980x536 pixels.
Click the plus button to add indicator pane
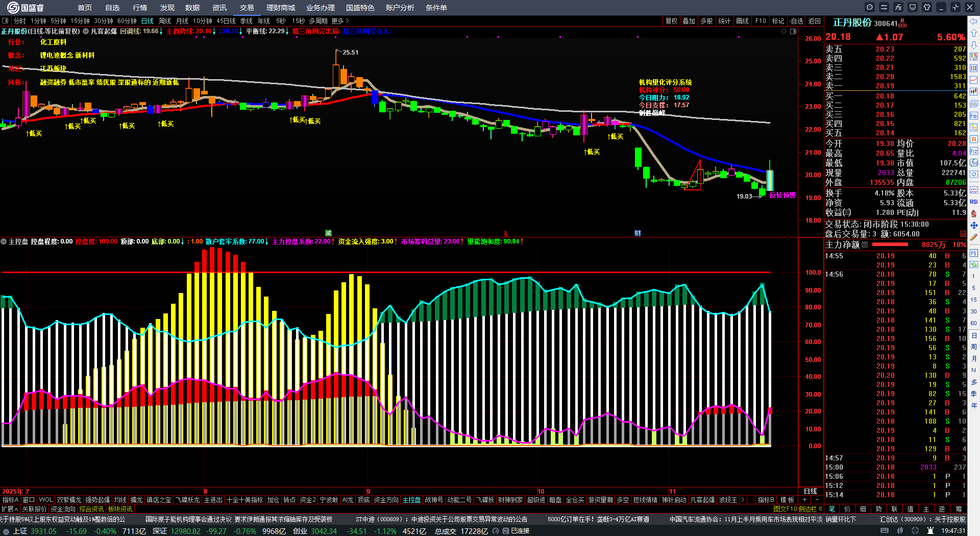[x=805, y=500]
